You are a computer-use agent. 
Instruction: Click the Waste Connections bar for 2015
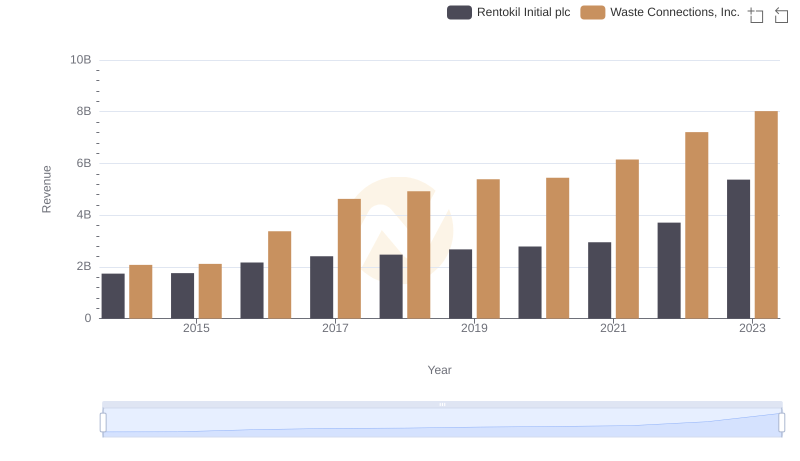pos(210,291)
